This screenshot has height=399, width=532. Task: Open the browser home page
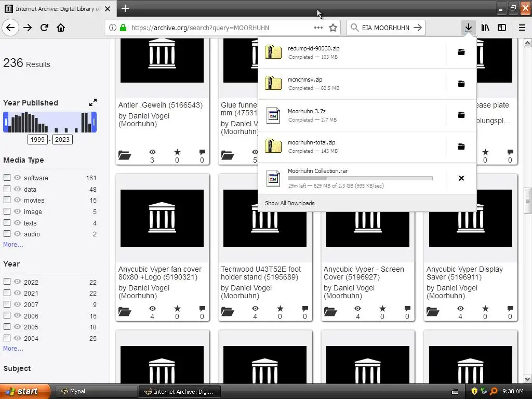[x=61, y=28]
